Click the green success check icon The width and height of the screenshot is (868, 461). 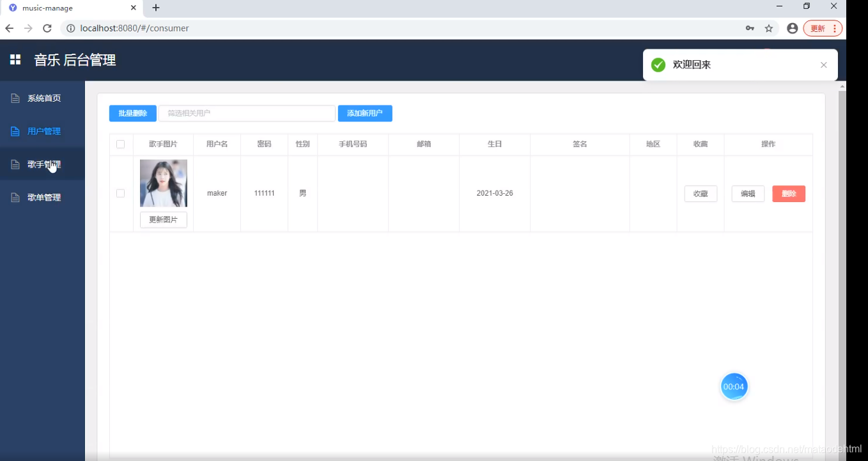coord(658,65)
